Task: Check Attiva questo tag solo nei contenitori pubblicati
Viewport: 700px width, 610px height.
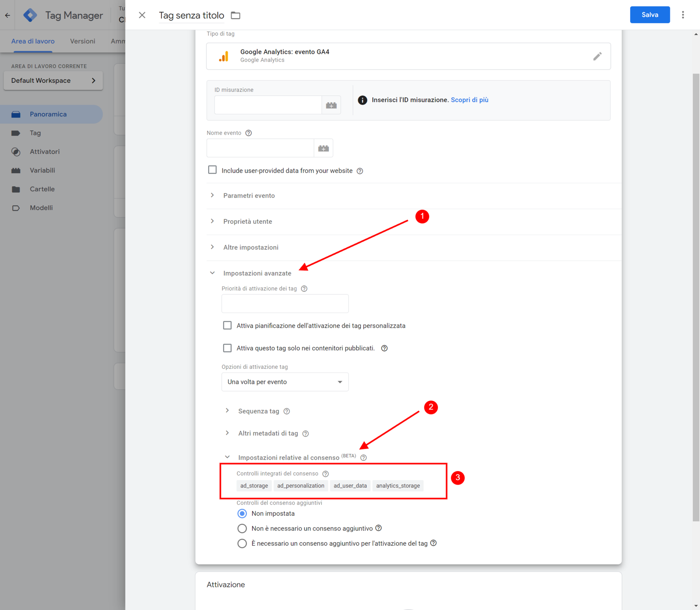Action: tap(227, 348)
